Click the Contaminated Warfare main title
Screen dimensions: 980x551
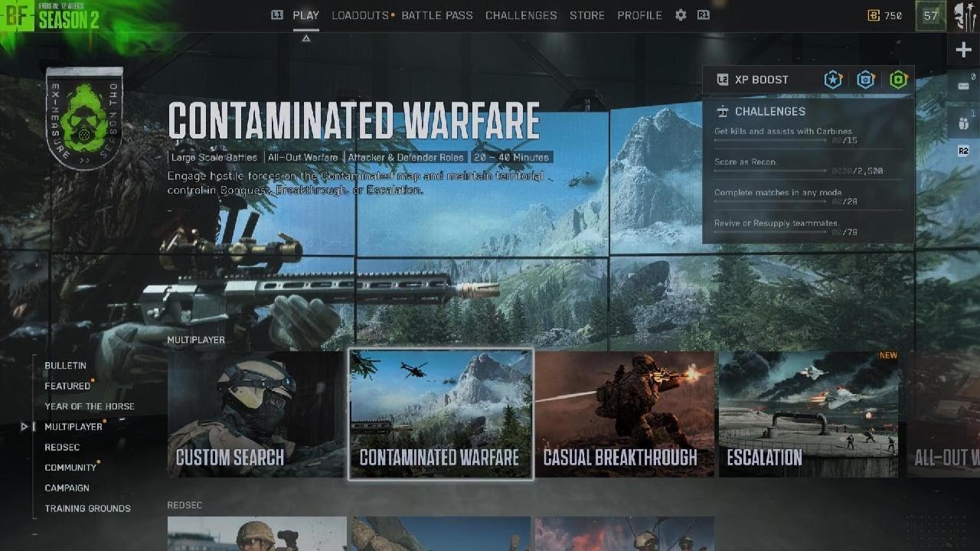pos(354,122)
